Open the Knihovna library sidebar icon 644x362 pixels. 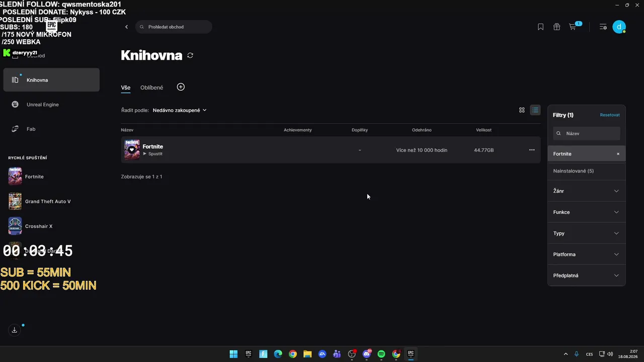(x=15, y=80)
